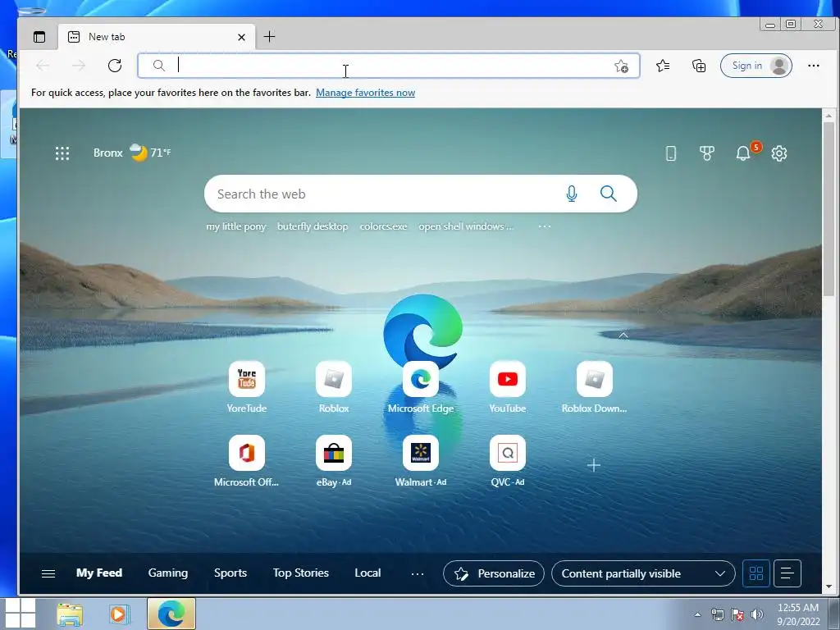
Task: Open Microsoft Rewards trophy icon
Action: tap(706, 153)
